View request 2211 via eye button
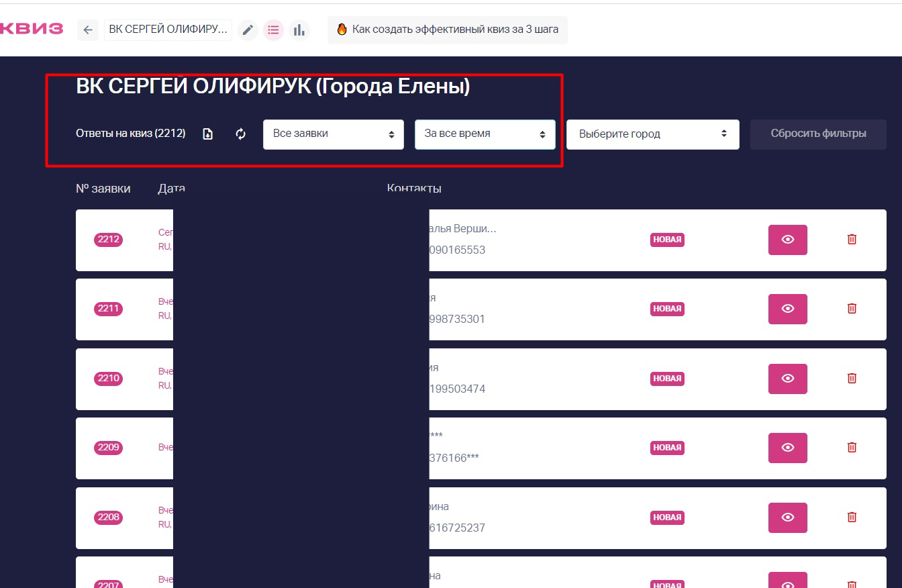 [x=788, y=309]
